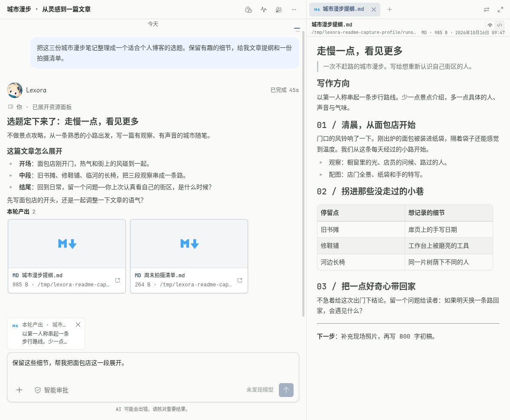The image size is (510, 420).
Task: Click the 走慢一点，看见更多 preview heading
Action: point(360,51)
